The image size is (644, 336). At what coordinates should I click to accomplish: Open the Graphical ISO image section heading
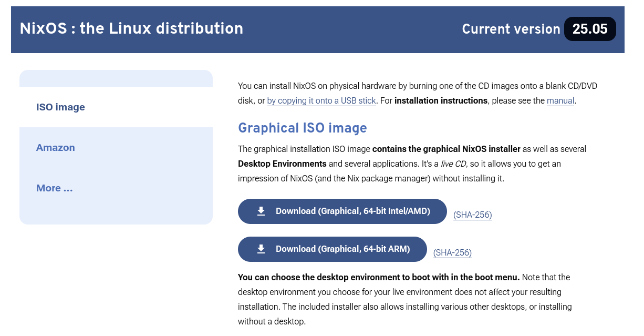pos(303,128)
